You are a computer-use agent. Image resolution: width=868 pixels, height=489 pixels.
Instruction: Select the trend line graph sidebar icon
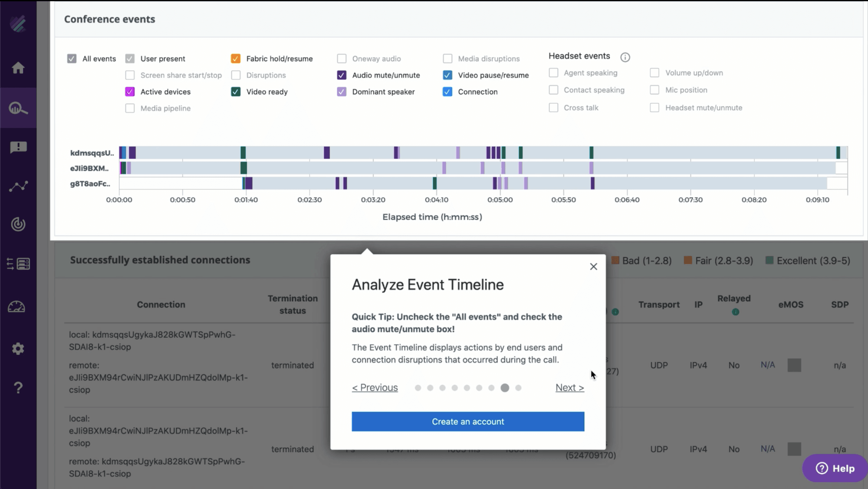(18, 186)
